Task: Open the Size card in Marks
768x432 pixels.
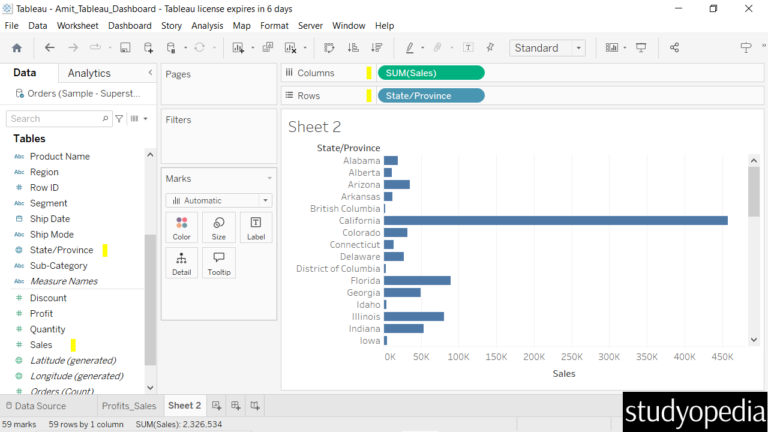Action: pyautogui.click(x=219, y=228)
